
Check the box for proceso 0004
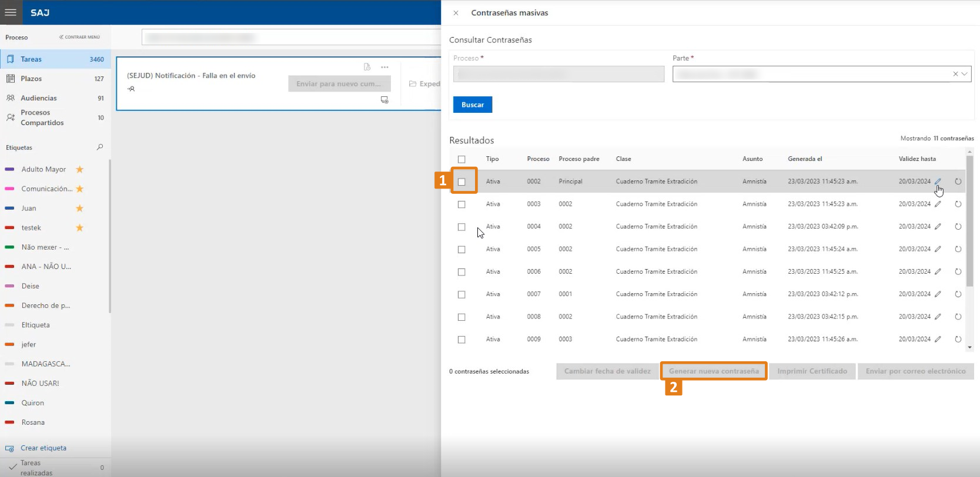[x=461, y=227]
